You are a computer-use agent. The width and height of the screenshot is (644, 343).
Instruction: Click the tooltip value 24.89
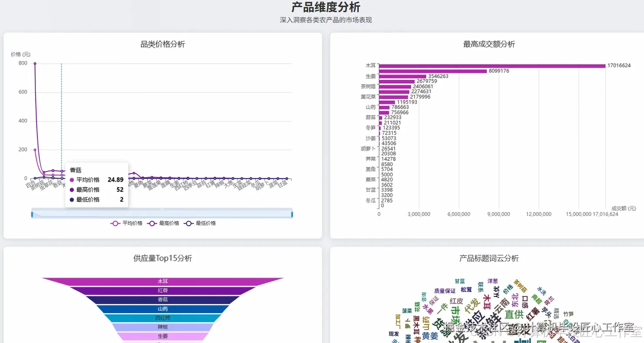tap(116, 180)
